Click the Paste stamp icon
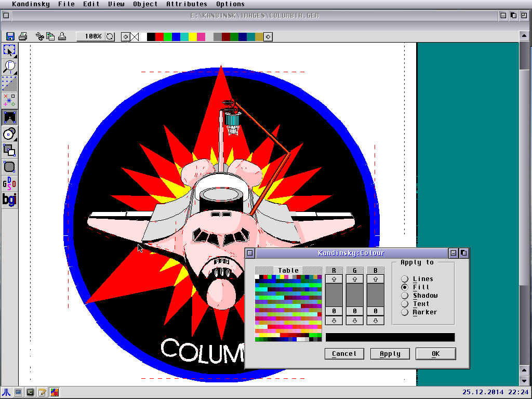The width and height of the screenshot is (532, 399). (x=62, y=36)
